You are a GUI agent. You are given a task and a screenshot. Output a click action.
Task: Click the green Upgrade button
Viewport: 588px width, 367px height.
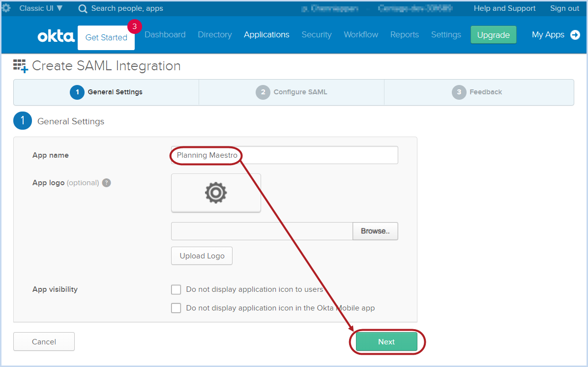[494, 35]
